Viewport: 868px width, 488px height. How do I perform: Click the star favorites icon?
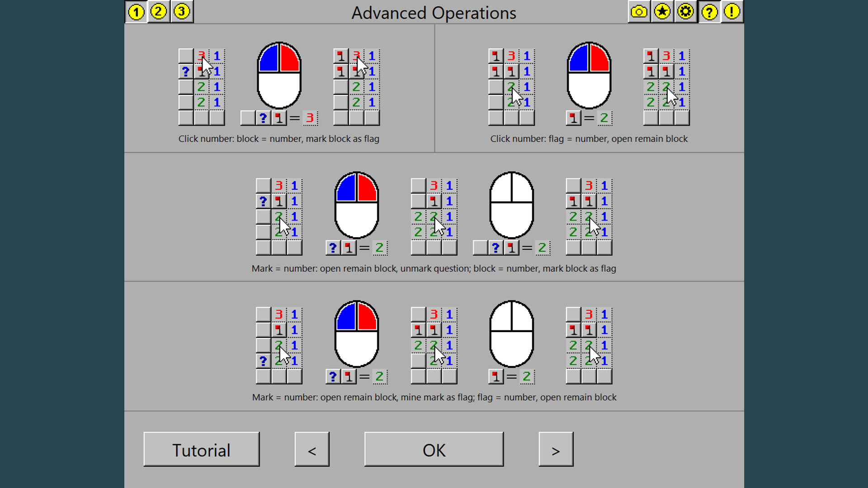pyautogui.click(x=662, y=12)
